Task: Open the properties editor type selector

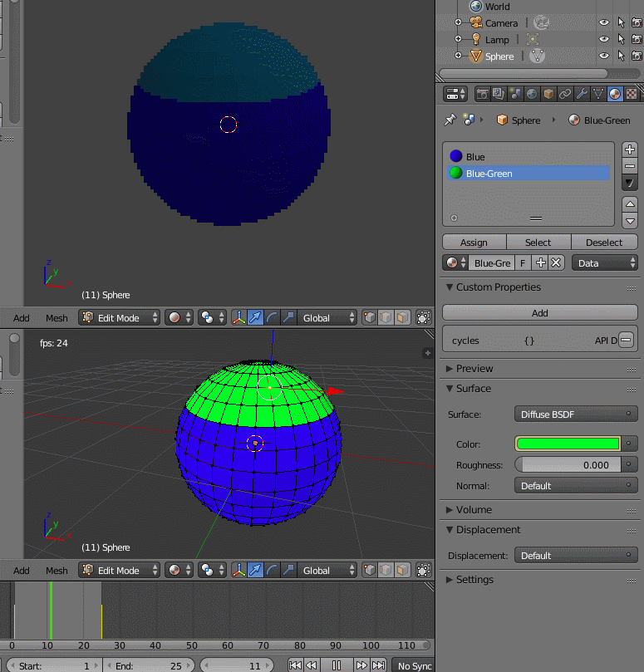Action: click(455, 94)
